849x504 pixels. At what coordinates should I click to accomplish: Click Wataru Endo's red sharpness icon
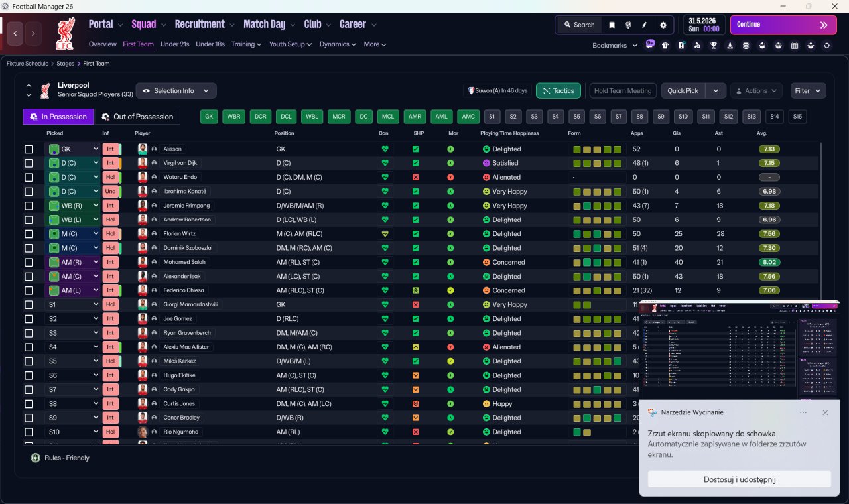415,178
